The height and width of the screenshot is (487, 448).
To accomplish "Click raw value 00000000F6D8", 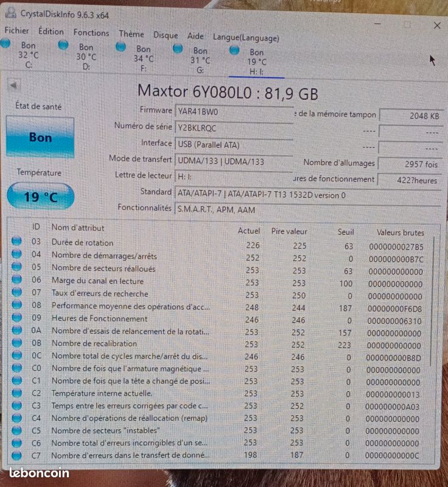I will pyautogui.click(x=394, y=309).
